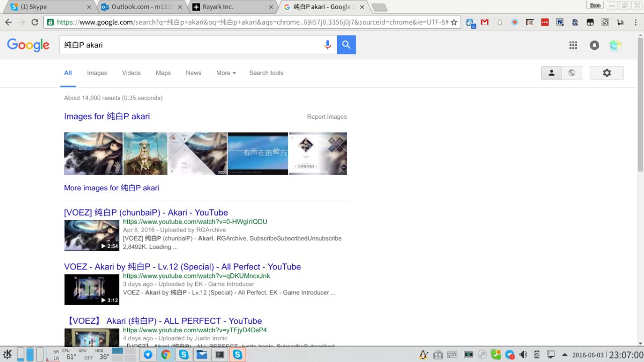Open the green checklist tray icon
Image resolution: width=644 pixels, height=362 pixels.
point(496,354)
